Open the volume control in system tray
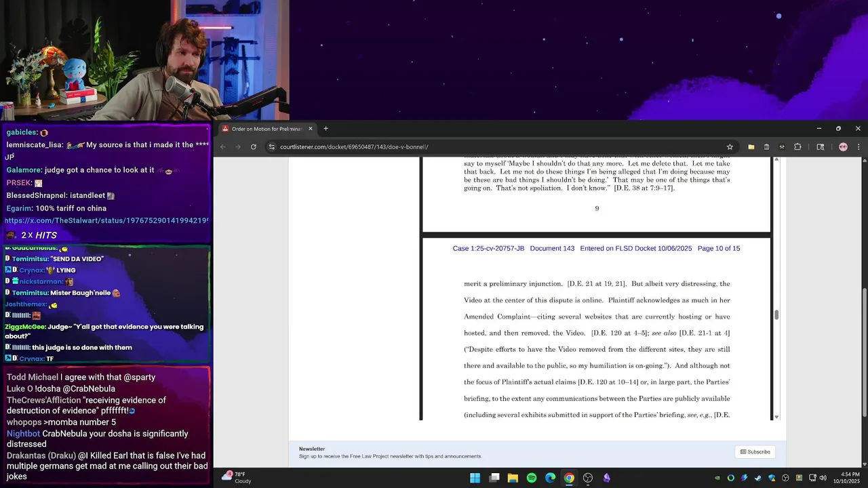Screen dimensions: 868x488 (823, 478)
